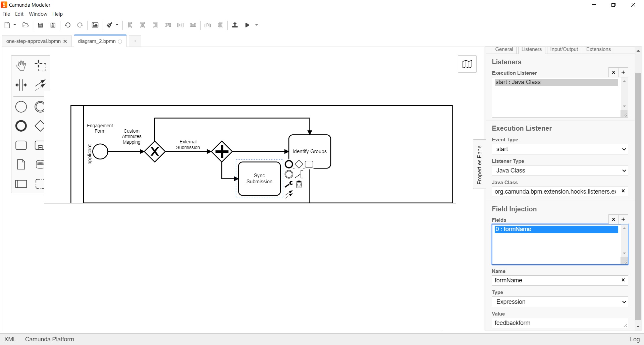Add new execution listener
This screenshot has height=345, width=644.
point(623,72)
